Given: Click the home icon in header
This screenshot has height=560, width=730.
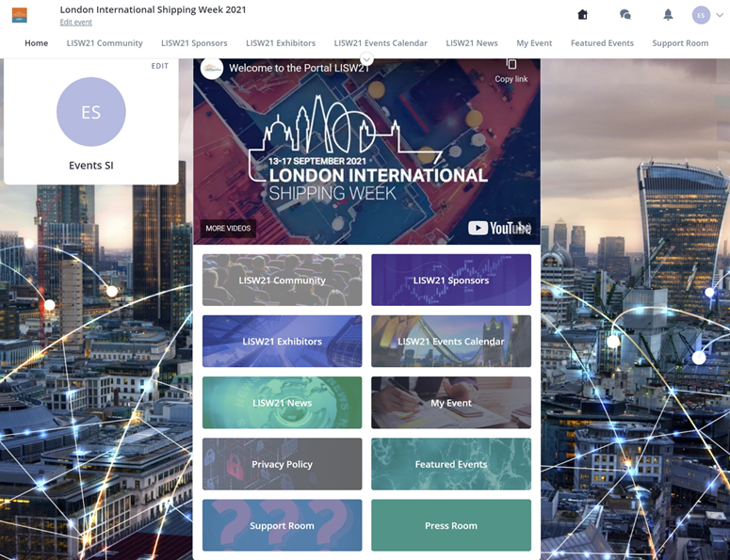Looking at the screenshot, I should (582, 15).
